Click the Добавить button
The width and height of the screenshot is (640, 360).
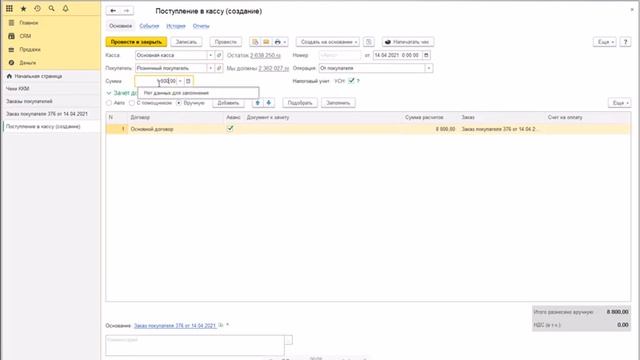point(228,103)
